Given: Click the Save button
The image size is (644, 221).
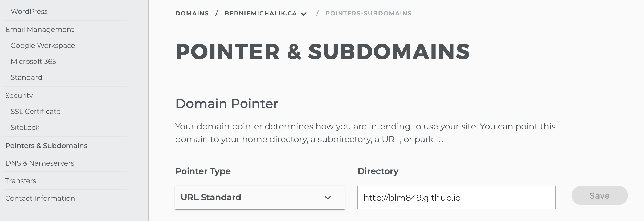Looking at the screenshot, I should pyautogui.click(x=600, y=196).
